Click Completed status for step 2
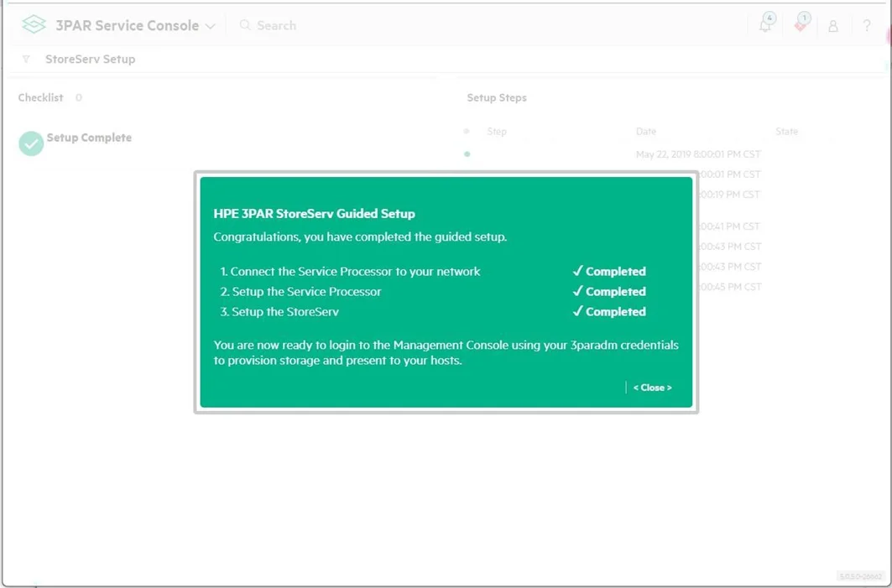This screenshot has width=892, height=588. coord(608,291)
